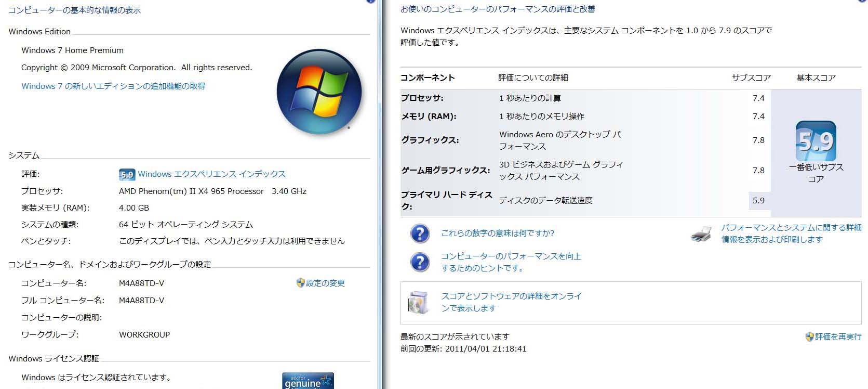Click the 一番低いサブスコア caption
Viewport: 868px width, 389px height.
click(x=816, y=173)
